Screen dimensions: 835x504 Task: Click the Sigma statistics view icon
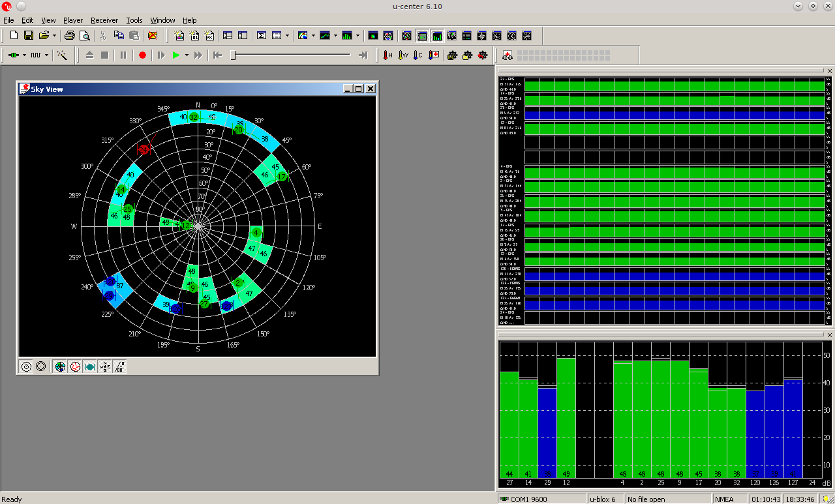point(261,35)
